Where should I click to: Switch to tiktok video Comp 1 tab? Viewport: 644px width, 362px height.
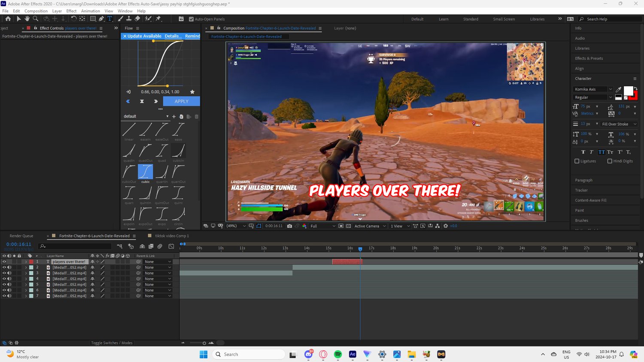coord(172,236)
